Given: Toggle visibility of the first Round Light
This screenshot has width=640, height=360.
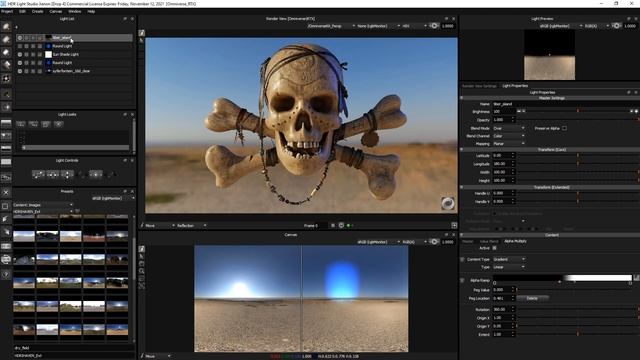Looking at the screenshot, I should click(20, 46).
